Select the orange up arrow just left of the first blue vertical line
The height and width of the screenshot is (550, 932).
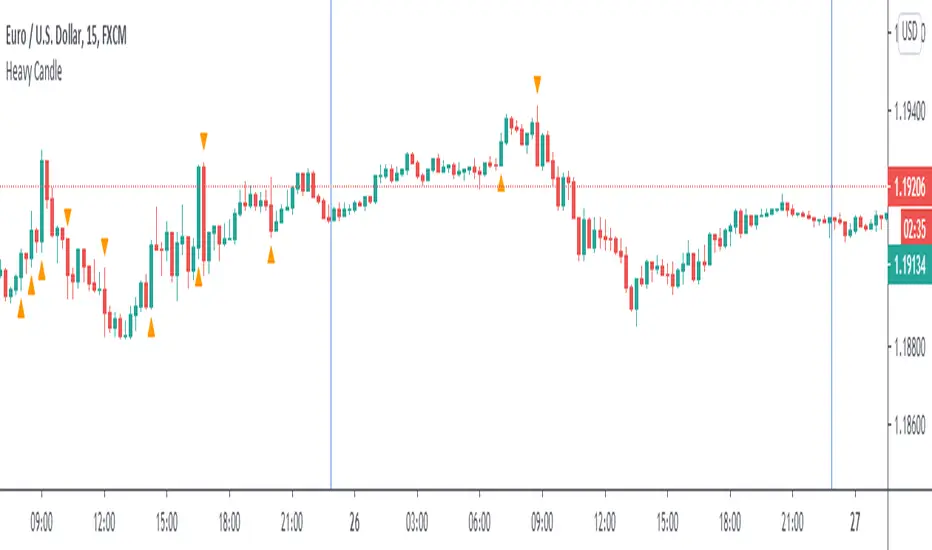271,255
